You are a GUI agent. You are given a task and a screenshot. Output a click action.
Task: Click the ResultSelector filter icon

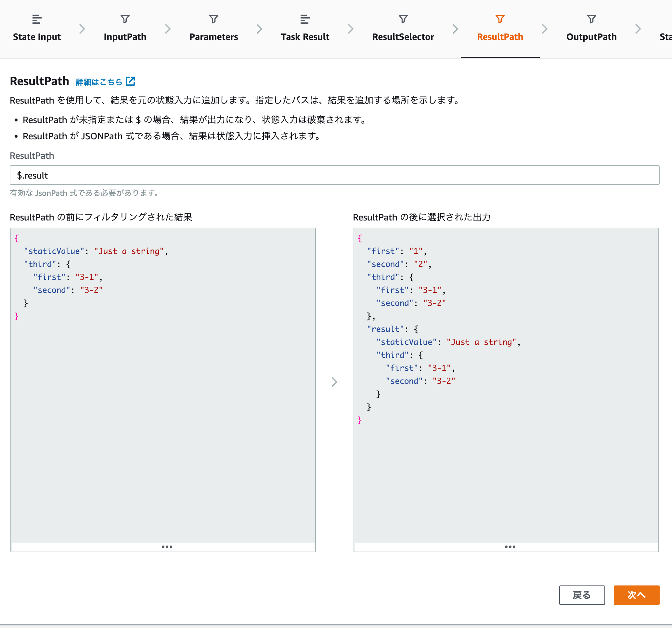403,19
